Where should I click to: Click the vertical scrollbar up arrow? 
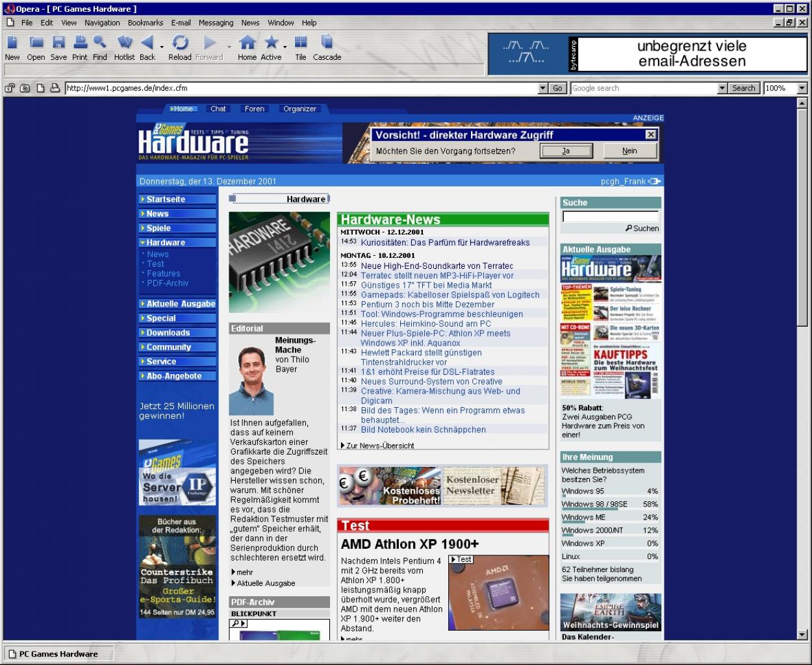(x=802, y=103)
